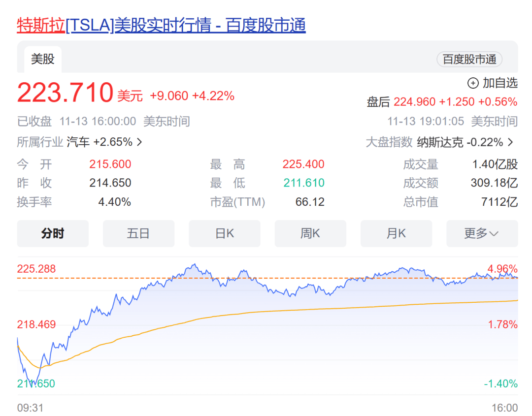
Task: Switch to the 五日 chart view
Action: tap(138, 233)
